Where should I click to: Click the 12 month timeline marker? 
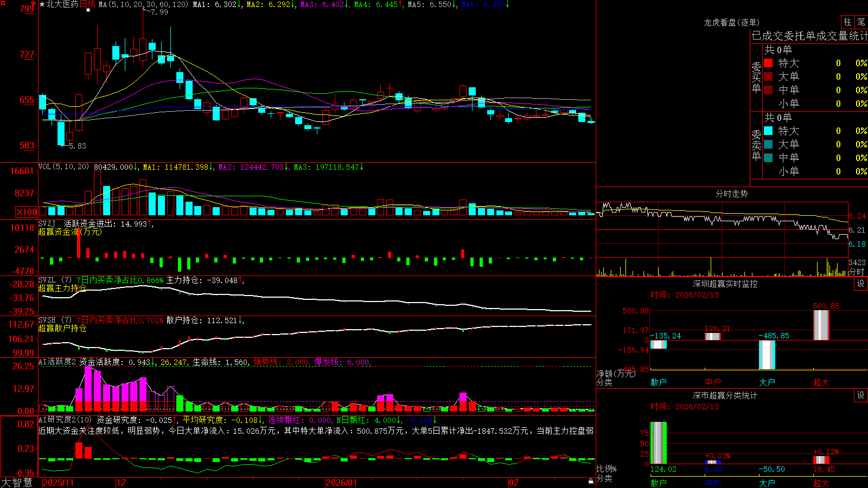(121, 483)
